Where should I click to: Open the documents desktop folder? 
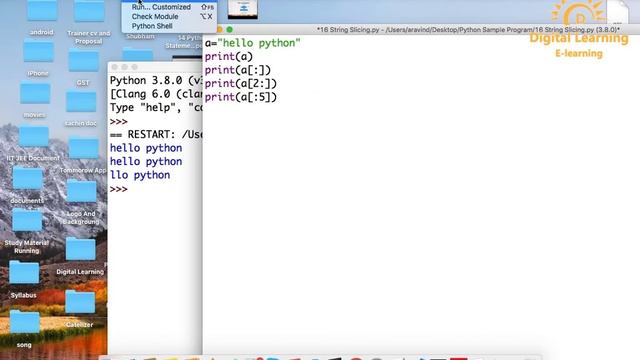click(27, 178)
